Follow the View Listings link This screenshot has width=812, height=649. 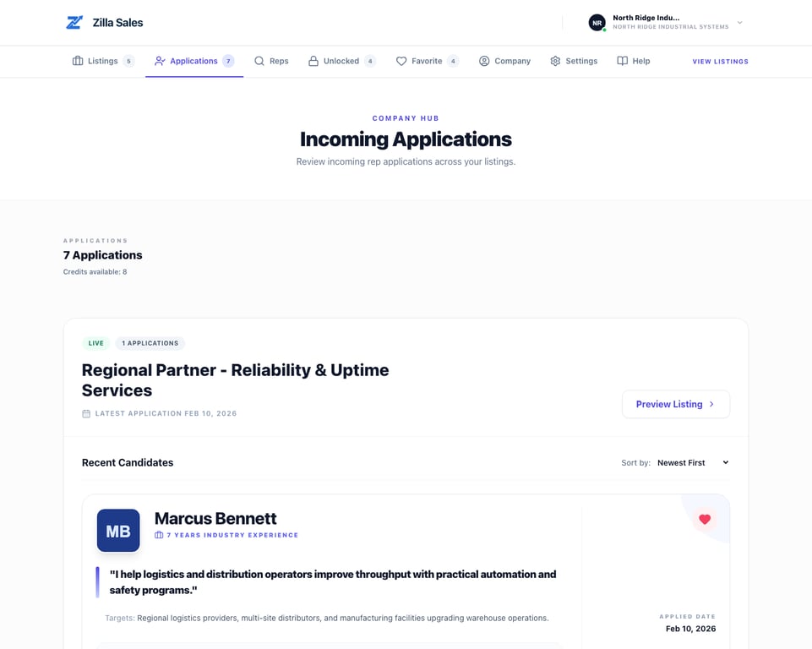pyautogui.click(x=721, y=61)
